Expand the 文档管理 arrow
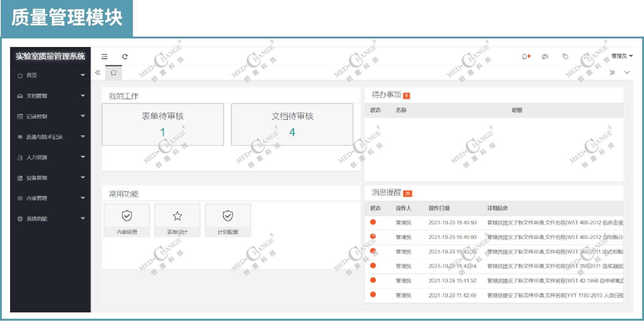The height and width of the screenshot is (321, 644). (83, 96)
